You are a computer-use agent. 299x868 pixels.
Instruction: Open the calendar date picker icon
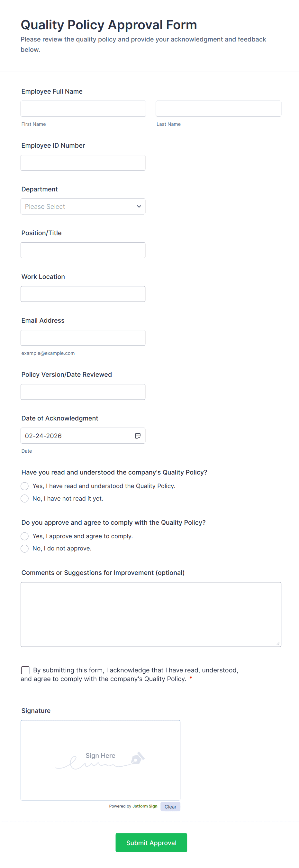[138, 436]
